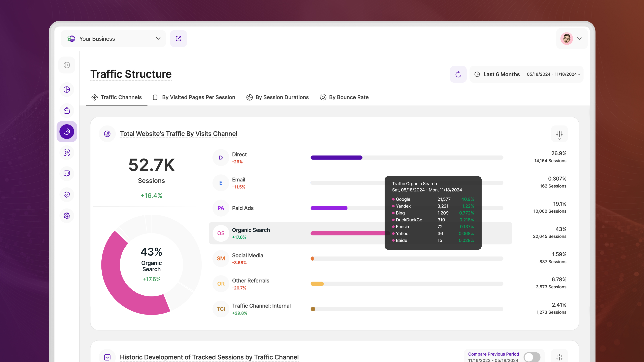Open the shopping bag sidebar icon
Viewport: 644px width, 362px height.
click(67, 111)
